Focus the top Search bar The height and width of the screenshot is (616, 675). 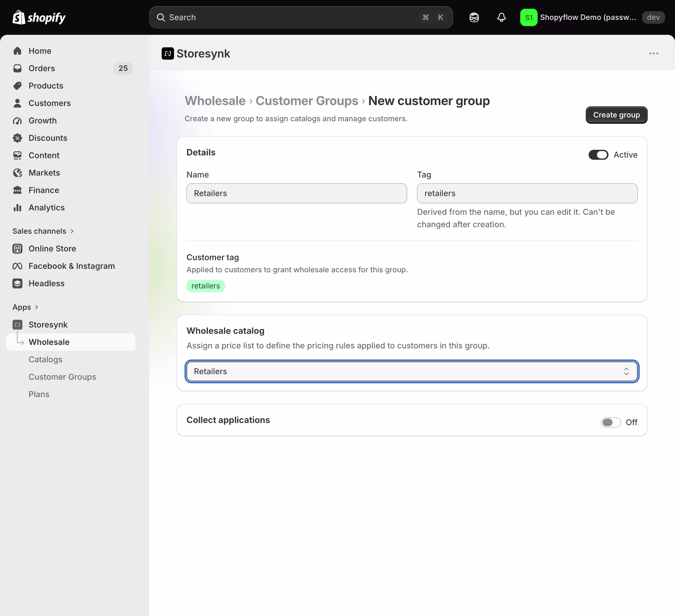click(301, 17)
